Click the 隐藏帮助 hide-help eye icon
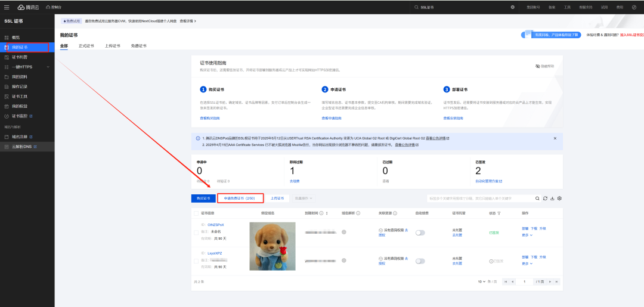 pyautogui.click(x=537, y=66)
